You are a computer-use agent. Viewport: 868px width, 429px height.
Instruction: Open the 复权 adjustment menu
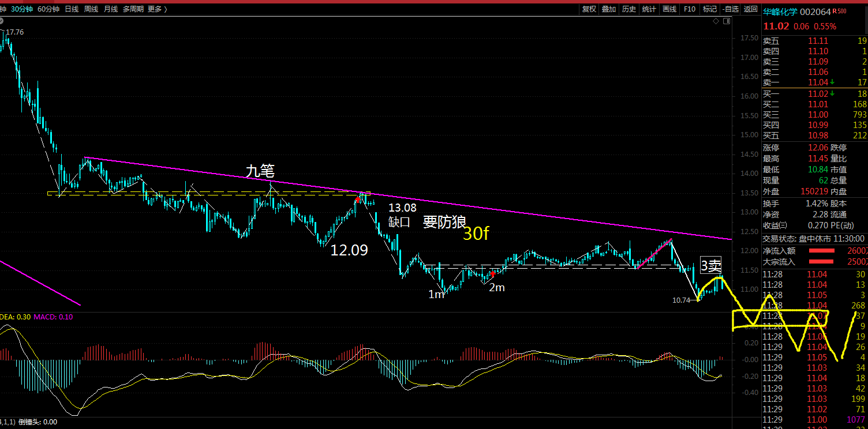[589, 9]
